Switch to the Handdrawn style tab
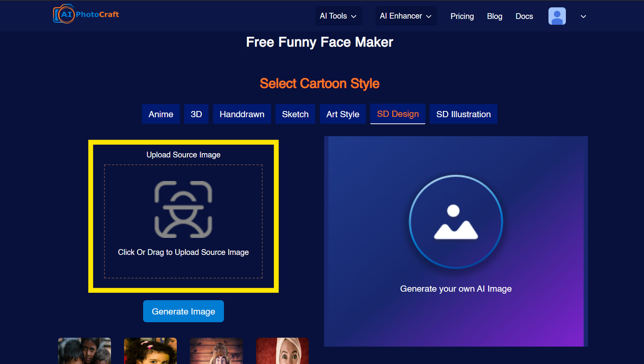This screenshot has width=644, height=364. (242, 114)
